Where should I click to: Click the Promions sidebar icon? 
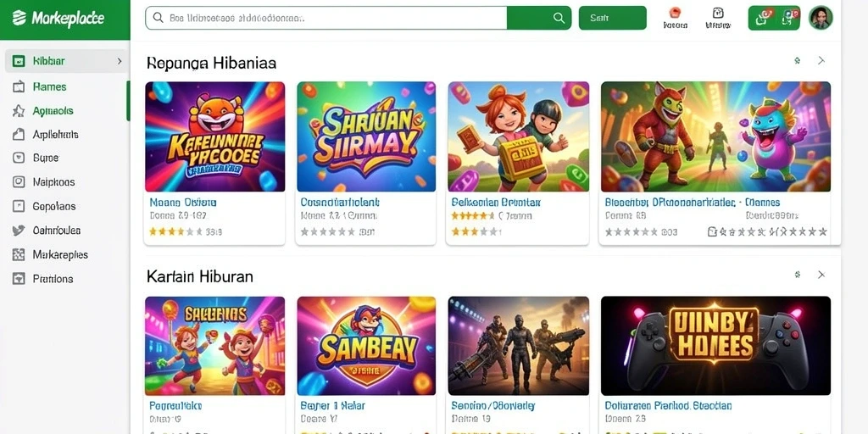pos(19,278)
